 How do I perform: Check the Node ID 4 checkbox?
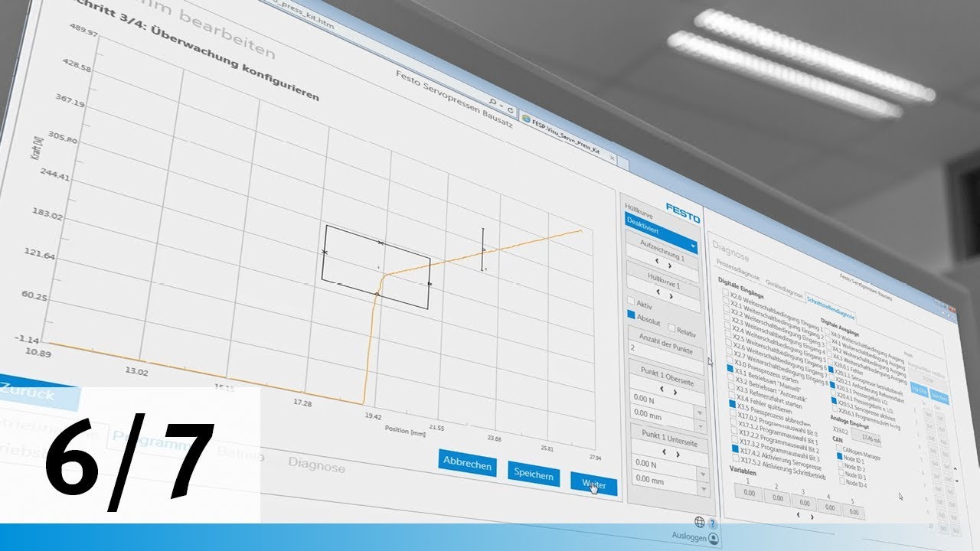[843, 482]
